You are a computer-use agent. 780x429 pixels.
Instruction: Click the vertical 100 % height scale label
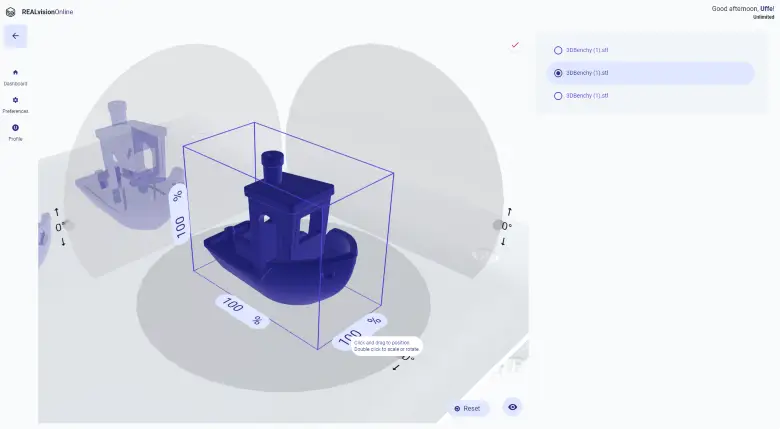[179, 214]
